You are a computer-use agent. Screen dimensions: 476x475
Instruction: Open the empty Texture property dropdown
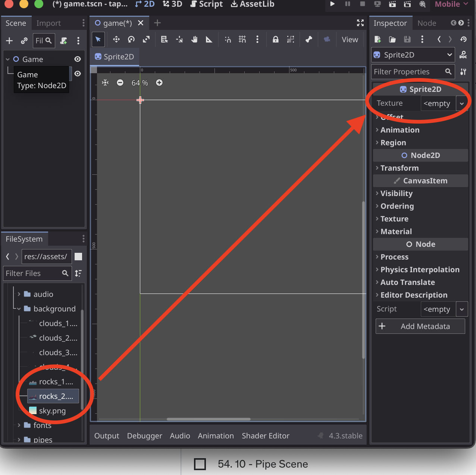462,103
